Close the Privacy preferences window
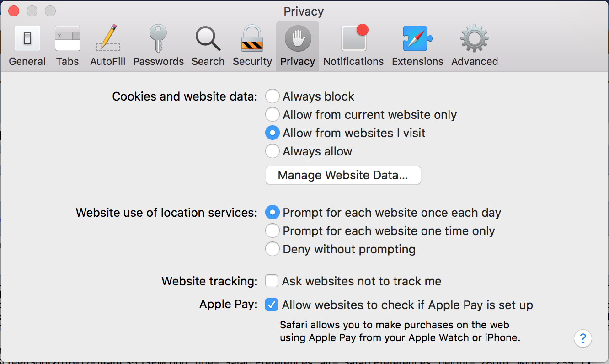The width and height of the screenshot is (609, 364). pyautogui.click(x=14, y=11)
